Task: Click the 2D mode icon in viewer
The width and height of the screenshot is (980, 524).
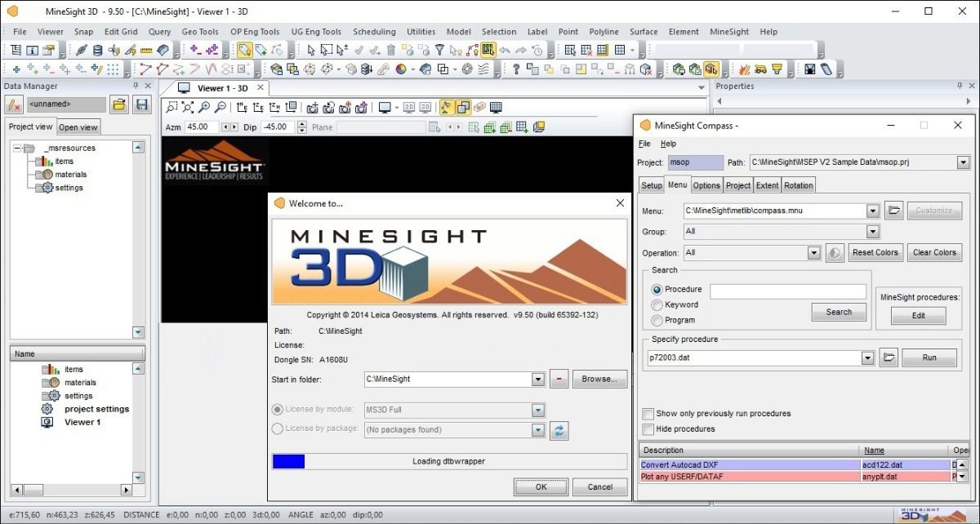Action: pyautogui.click(x=410, y=107)
